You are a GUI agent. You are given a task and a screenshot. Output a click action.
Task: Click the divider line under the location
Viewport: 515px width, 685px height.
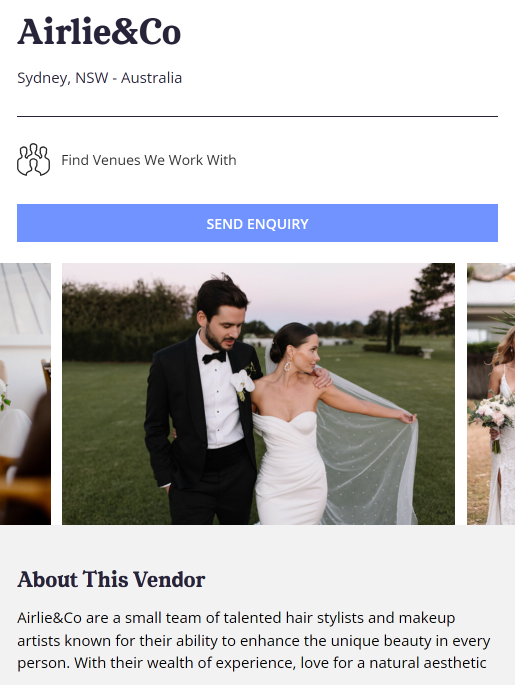pos(257,117)
